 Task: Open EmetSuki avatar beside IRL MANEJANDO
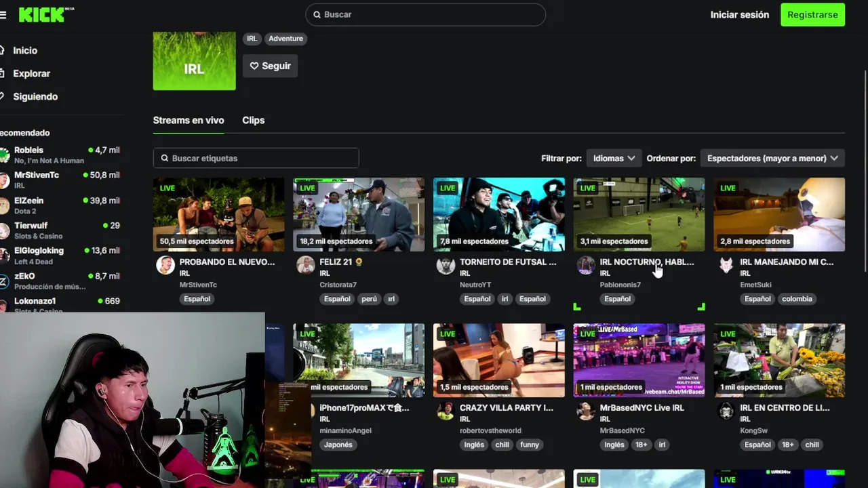coord(726,265)
